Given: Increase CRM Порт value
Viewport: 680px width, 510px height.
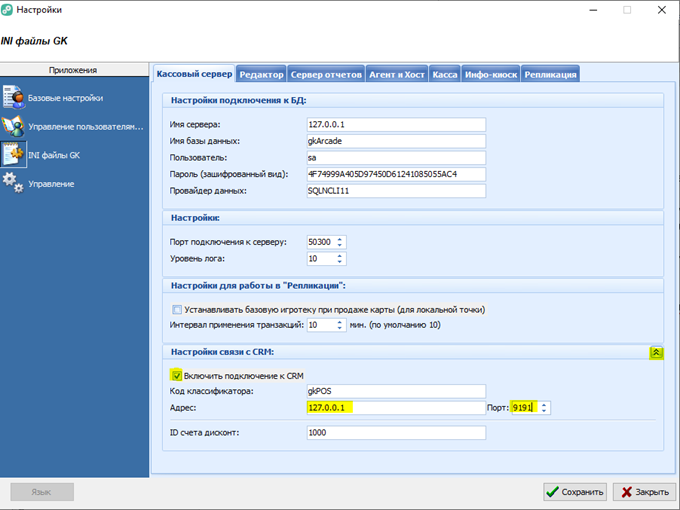Looking at the screenshot, I should click(x=544, y=404).
